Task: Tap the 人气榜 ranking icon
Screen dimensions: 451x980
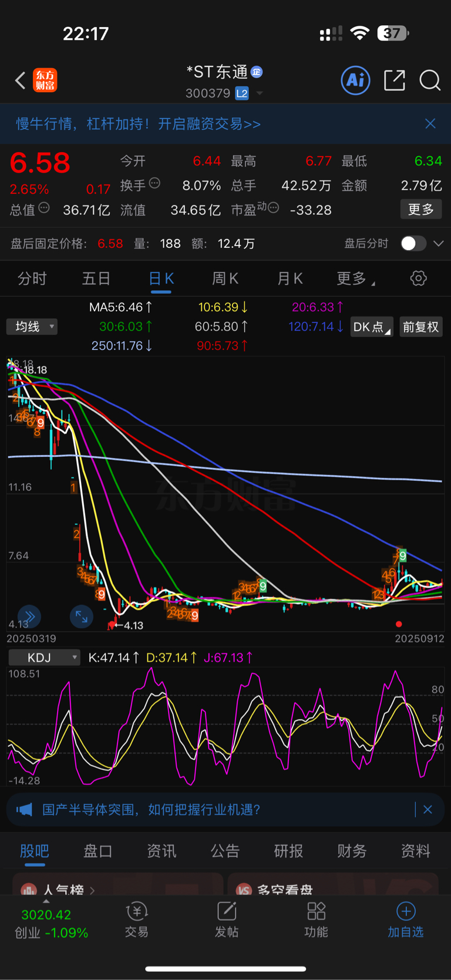Action: click(x=28, y=890)
